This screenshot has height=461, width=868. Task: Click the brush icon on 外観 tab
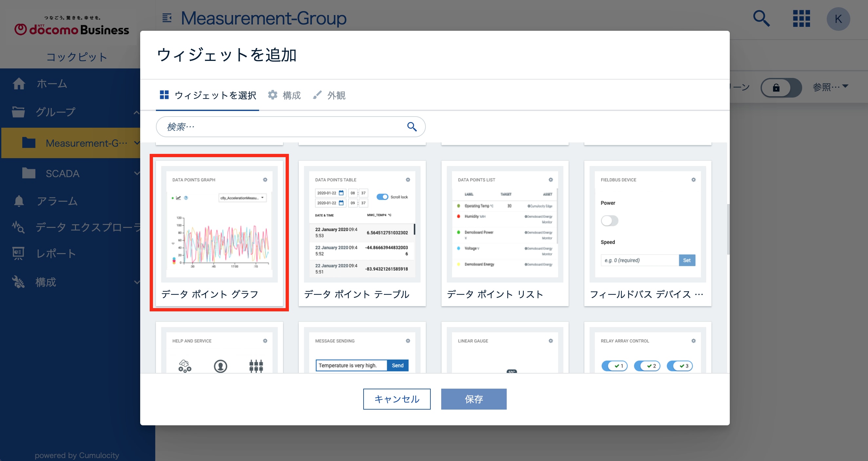click(x=317, y=95)
